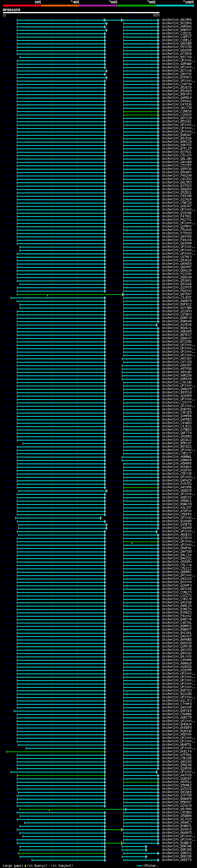
Task: Click label UniRef100_O62739
Action: pos(176,108)
